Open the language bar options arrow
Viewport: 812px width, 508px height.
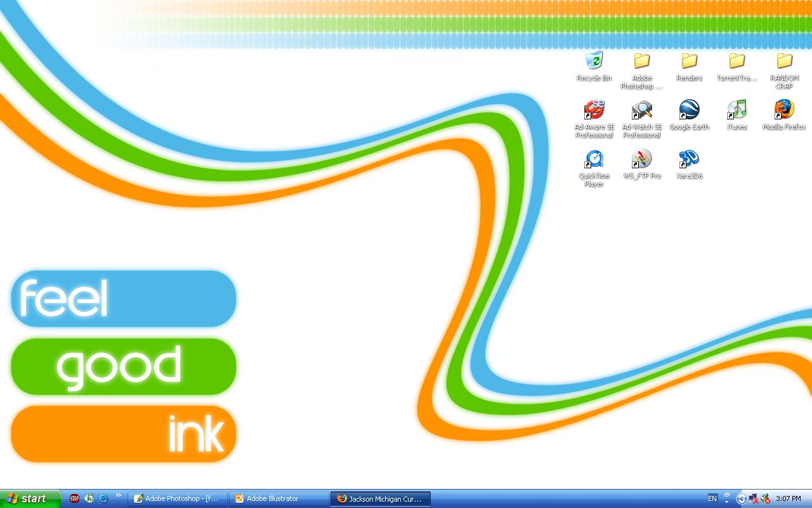click(x=728, y=501)
